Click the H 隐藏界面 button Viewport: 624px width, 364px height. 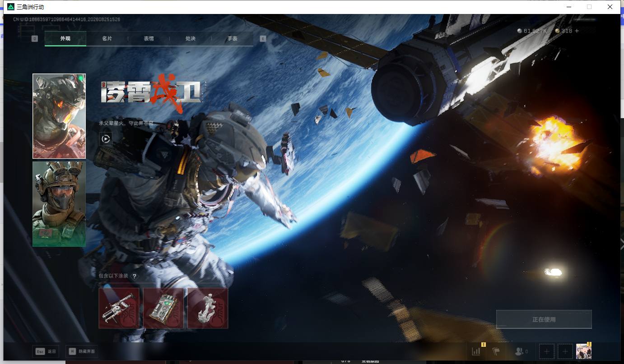coord(81,351)
